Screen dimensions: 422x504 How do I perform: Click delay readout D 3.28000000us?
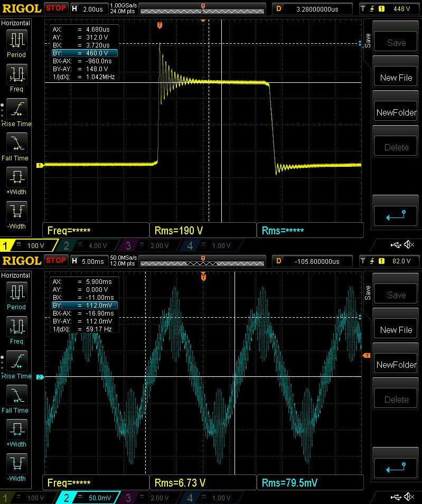pos(312,9)
